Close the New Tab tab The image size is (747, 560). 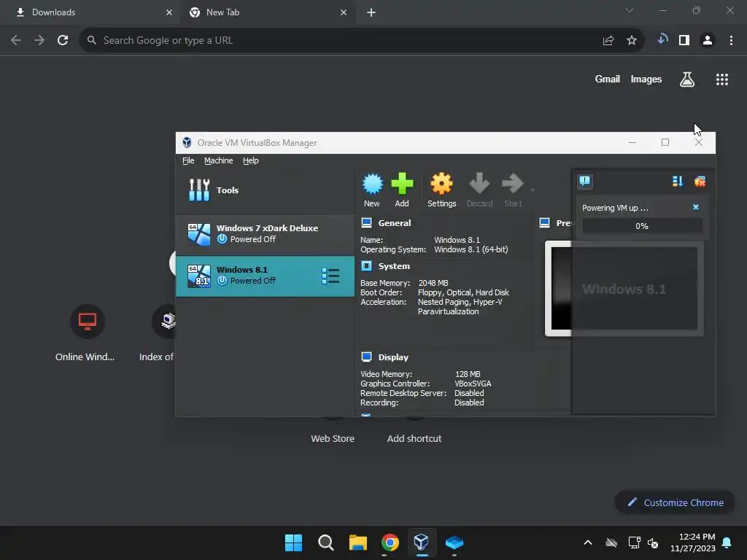point(344,12)
